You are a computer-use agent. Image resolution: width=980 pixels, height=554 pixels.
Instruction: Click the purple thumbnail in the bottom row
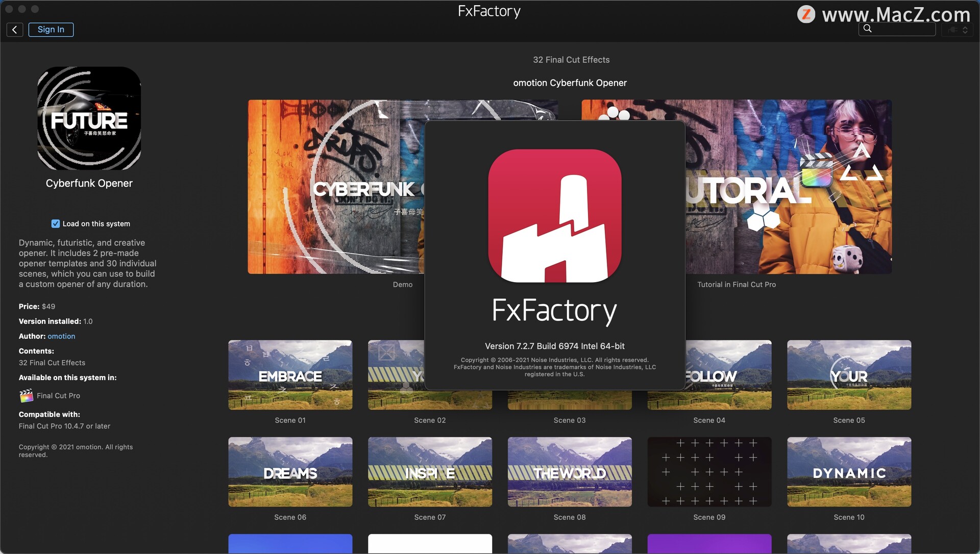click(x=709, y=544)
